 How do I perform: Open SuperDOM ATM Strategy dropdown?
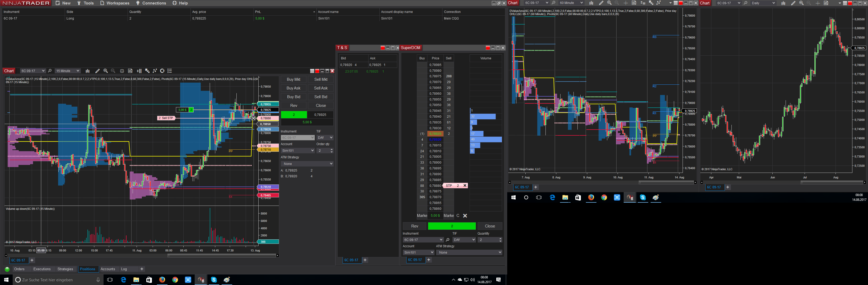click(469, 252)
